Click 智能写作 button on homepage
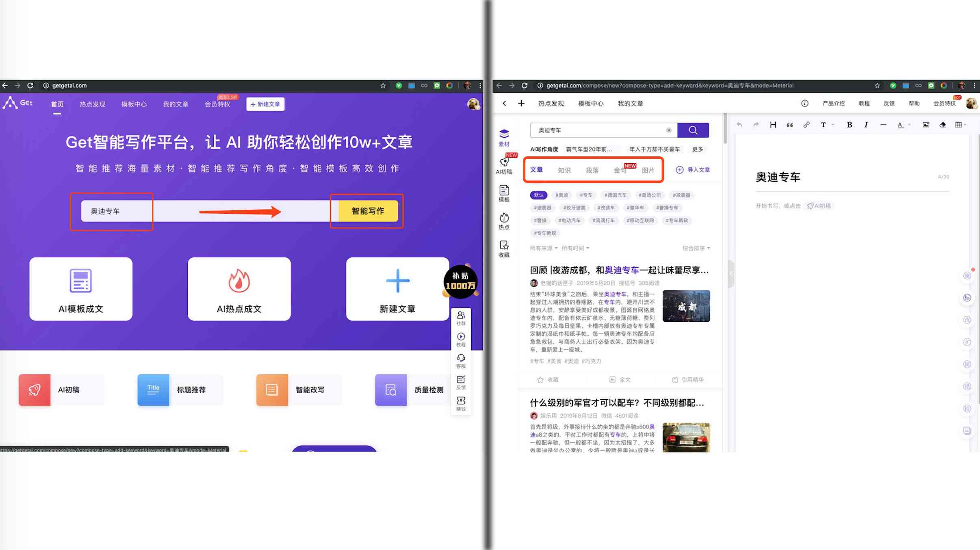This screenshot has height=550, width=980. point(367,211)
